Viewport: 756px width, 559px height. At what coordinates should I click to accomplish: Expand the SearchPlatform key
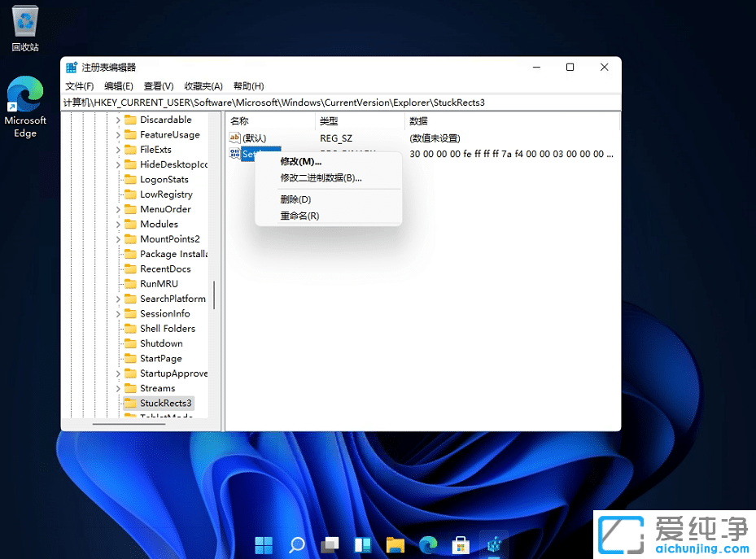coord(119,298)
